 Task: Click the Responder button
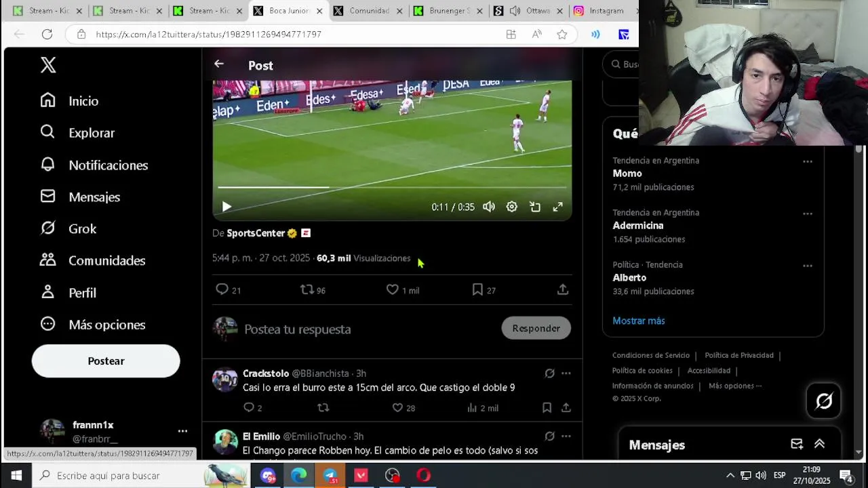click(x=536, y=328)
